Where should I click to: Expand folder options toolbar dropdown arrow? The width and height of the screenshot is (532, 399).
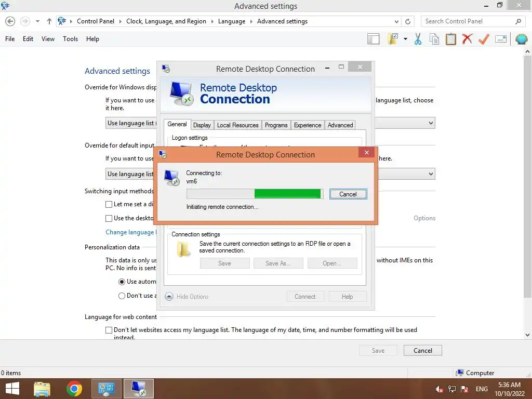tap(405, 39)
